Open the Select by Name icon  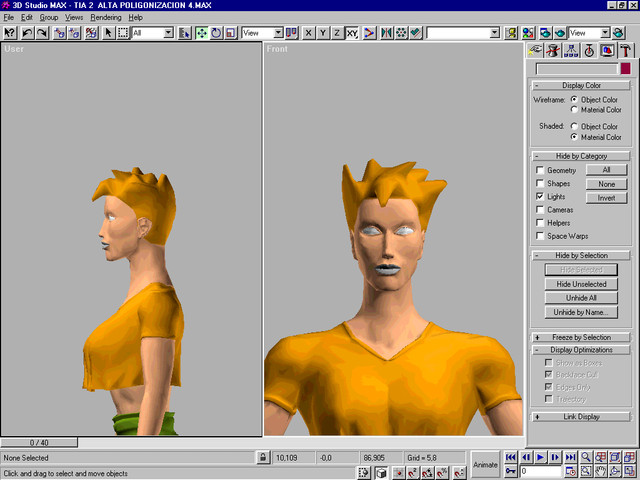pos(185,33)
